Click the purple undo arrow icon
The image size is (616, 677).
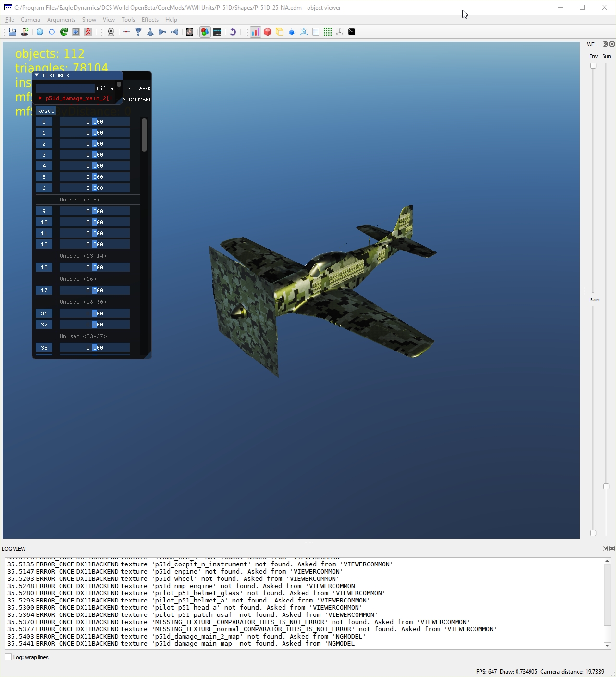(x=233, y=32)
